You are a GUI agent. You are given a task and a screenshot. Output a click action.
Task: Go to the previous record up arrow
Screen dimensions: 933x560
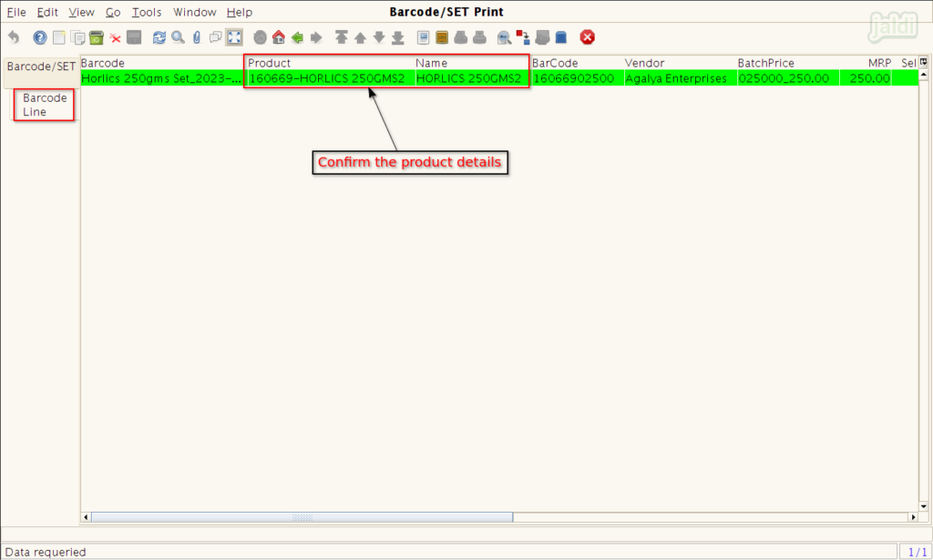[360, 37]
